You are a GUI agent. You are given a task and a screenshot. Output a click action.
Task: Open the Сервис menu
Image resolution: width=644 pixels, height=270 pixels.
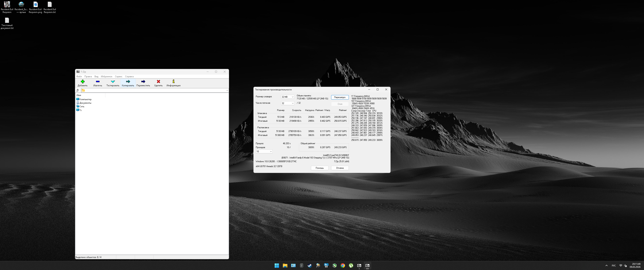(119, 77)
